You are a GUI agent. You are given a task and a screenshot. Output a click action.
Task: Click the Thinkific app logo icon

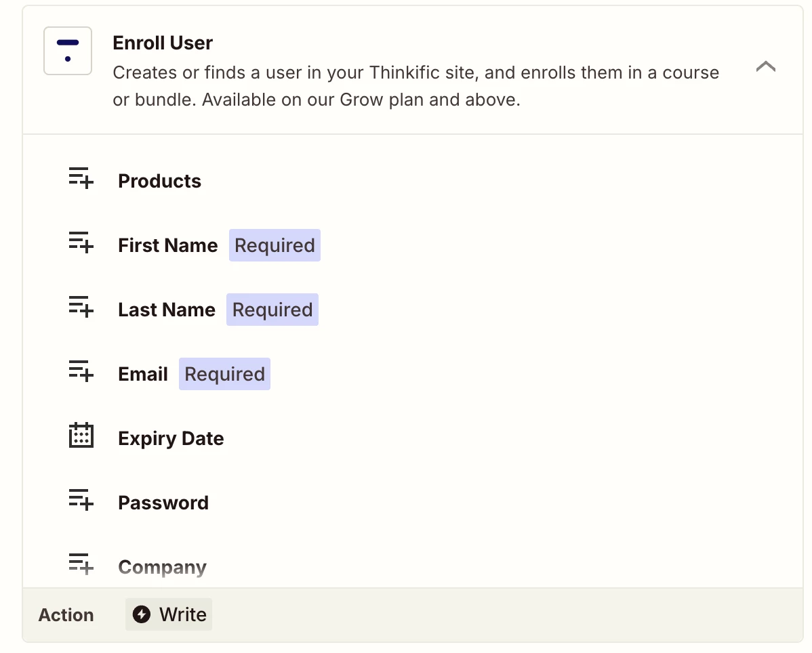click(x=68, y=51)
